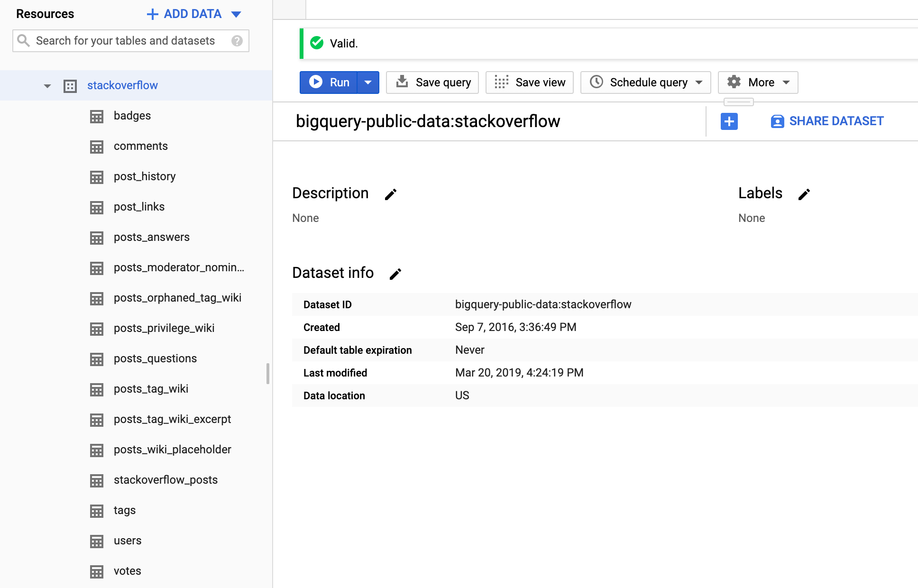Click SHARE DATASET
Image resolution: width=918 pixels, height=588 pixels.
pos(826,121)
